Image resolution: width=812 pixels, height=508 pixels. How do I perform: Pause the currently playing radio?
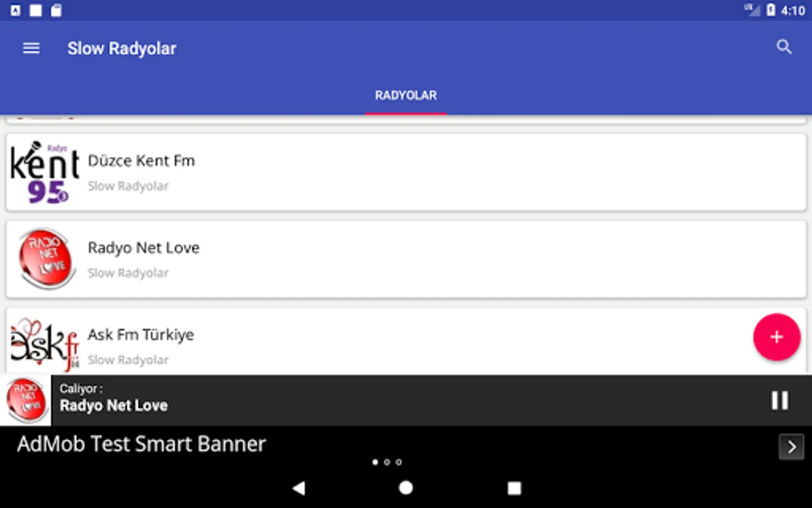point(780,400)
